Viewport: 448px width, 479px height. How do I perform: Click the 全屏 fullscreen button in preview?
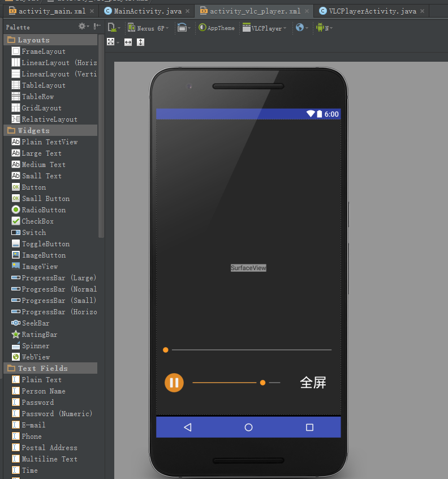(313, 383)
